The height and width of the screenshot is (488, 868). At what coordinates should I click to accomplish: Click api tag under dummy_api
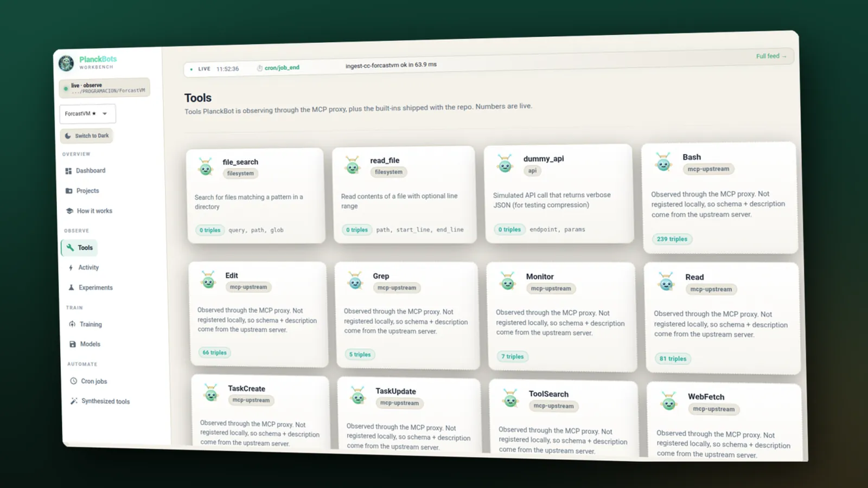532,170
